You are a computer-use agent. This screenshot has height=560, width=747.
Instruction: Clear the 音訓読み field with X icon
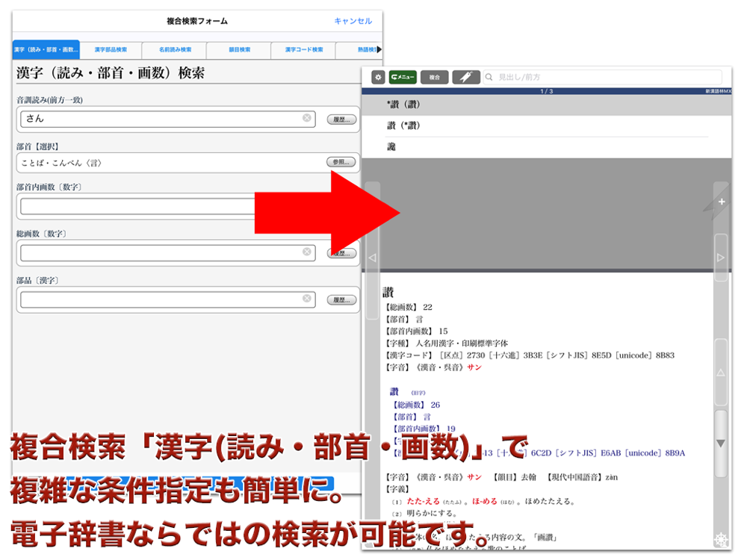pos(307,118)
